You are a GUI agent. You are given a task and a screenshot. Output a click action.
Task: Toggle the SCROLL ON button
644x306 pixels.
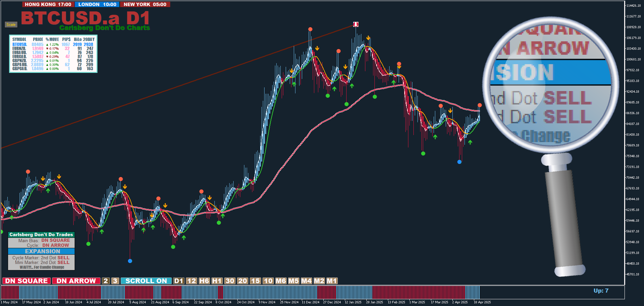click(x=146, y=281)
